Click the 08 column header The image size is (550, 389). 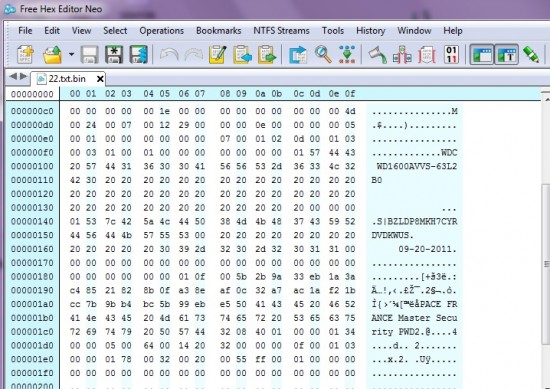pyautogui.click(x=225, y=94)
